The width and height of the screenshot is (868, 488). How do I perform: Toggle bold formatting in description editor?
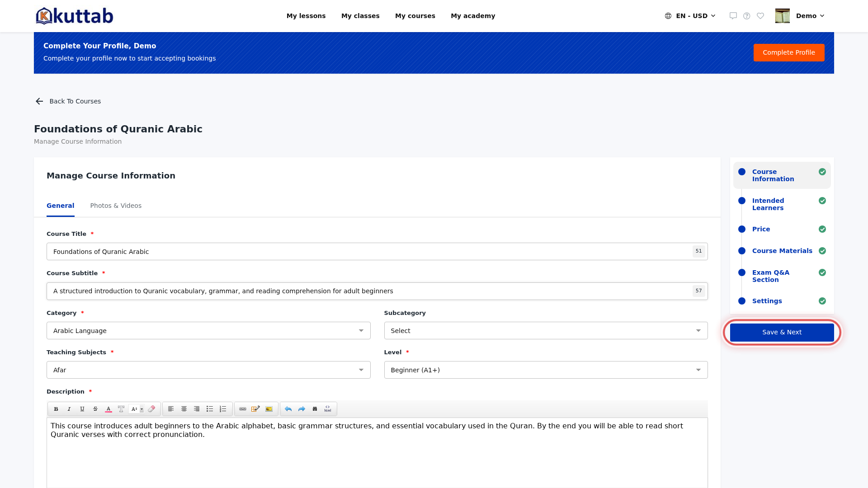coord(56,409)
